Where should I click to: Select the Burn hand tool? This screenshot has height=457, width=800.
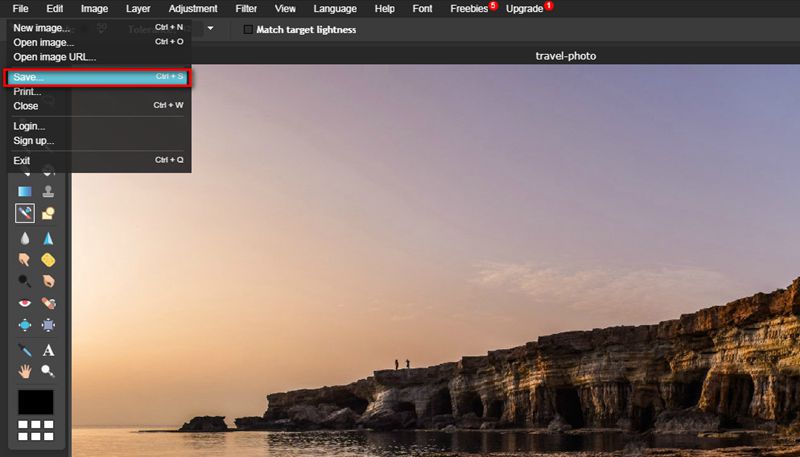pyautogui.click(x=48, y=281)
